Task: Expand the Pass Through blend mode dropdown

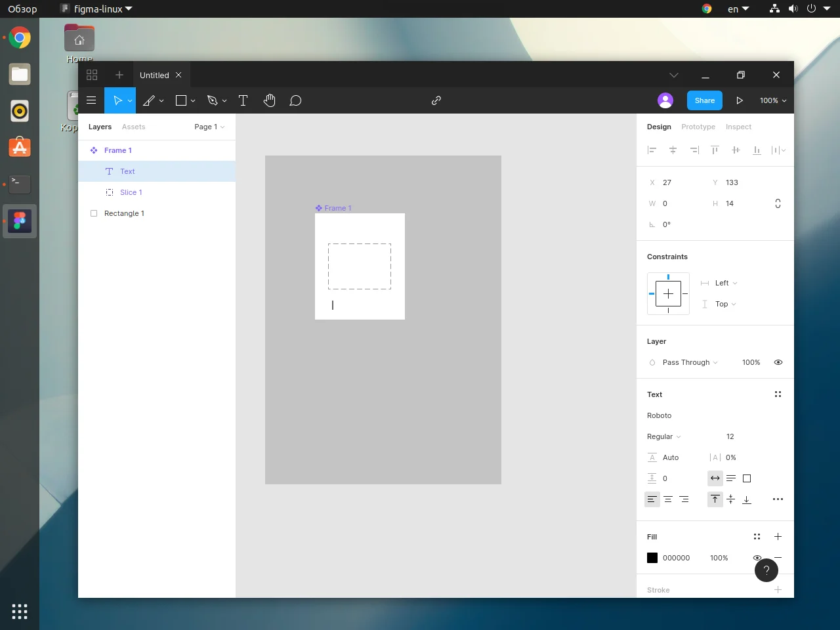Action: point(689,362)
